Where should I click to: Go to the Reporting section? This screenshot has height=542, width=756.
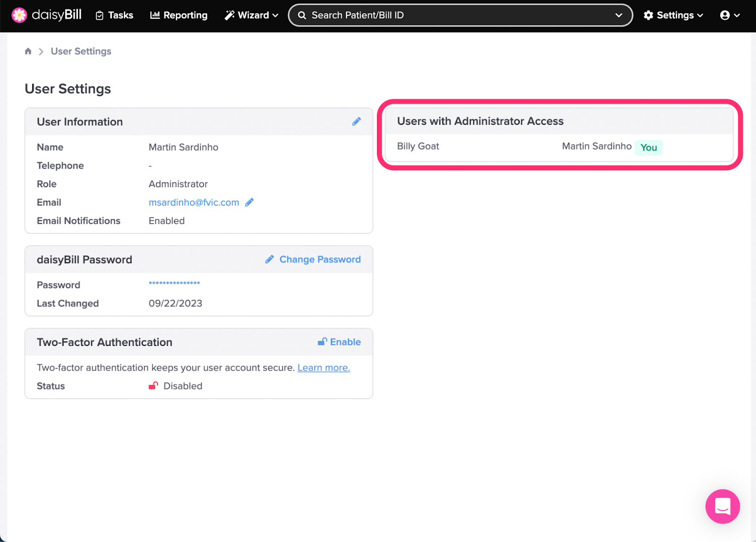point(179,15)
